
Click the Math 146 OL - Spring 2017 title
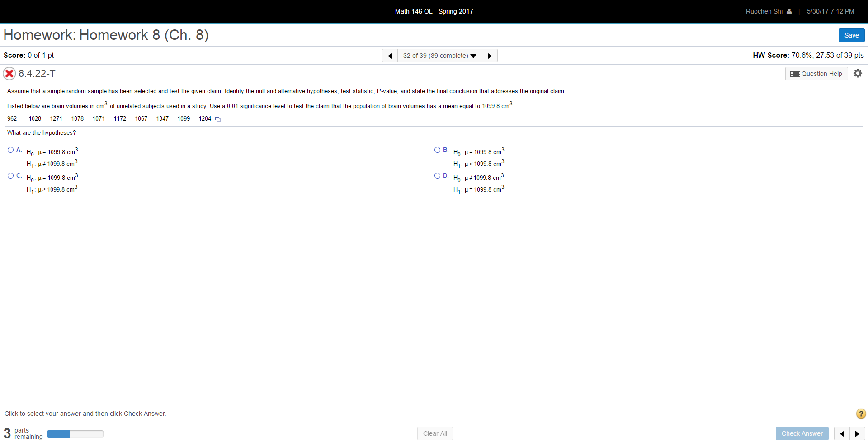(x=434, y=11)
